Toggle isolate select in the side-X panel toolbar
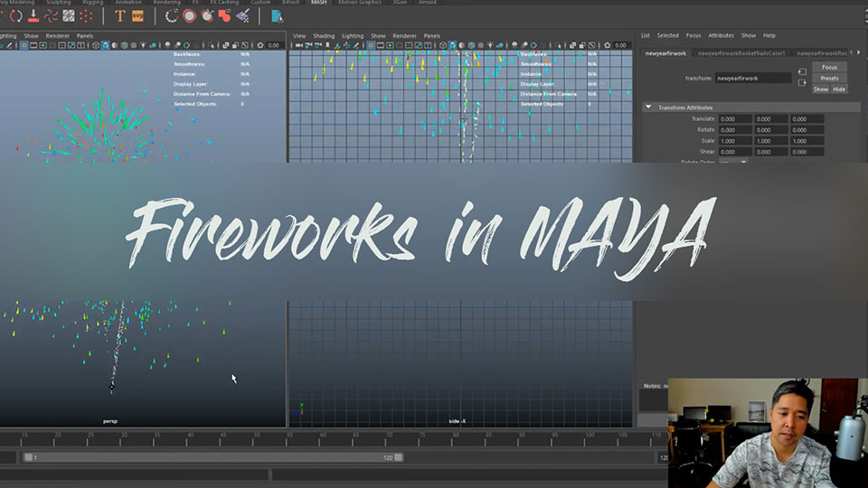Screen dimensions: 868x488 tap(558, 45)
